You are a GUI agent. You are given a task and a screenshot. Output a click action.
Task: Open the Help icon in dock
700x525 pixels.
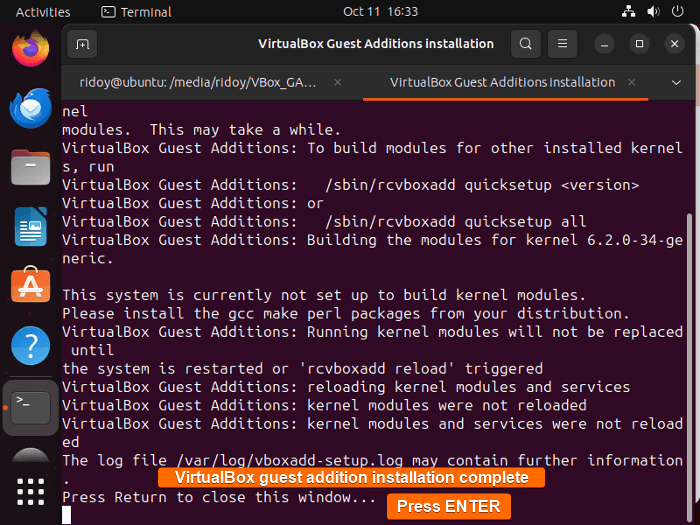[x=30, y=345]
